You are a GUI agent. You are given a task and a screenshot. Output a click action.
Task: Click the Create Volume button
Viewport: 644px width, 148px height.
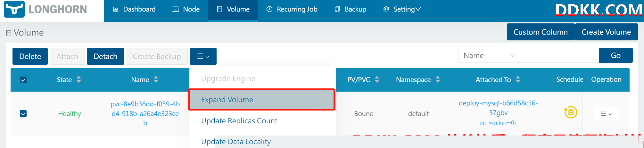pos(606,32)
